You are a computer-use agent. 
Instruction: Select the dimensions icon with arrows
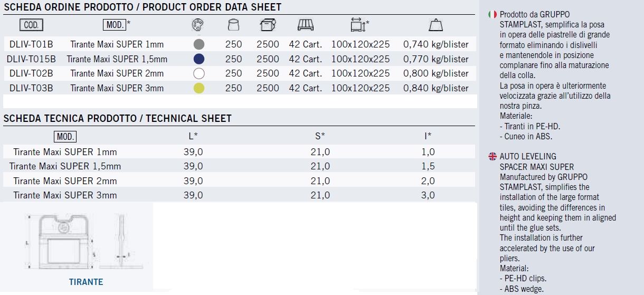pyautogui.click(x=358, y=25)
